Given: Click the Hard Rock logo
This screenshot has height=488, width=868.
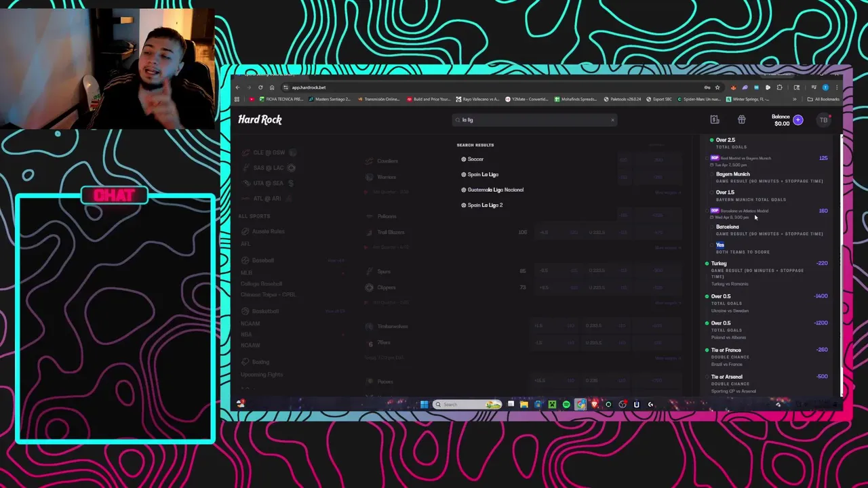Looking at the screenshot, I should tap(260, 119).
